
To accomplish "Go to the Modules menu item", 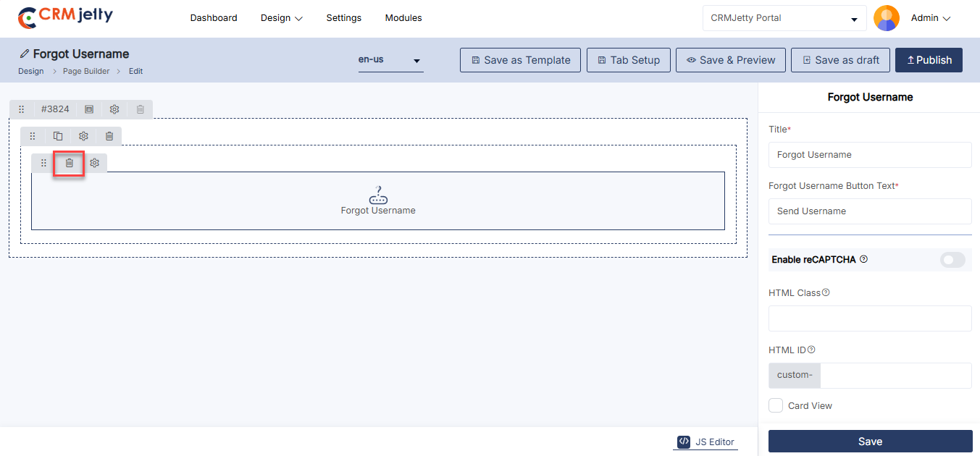I will 403,18.
